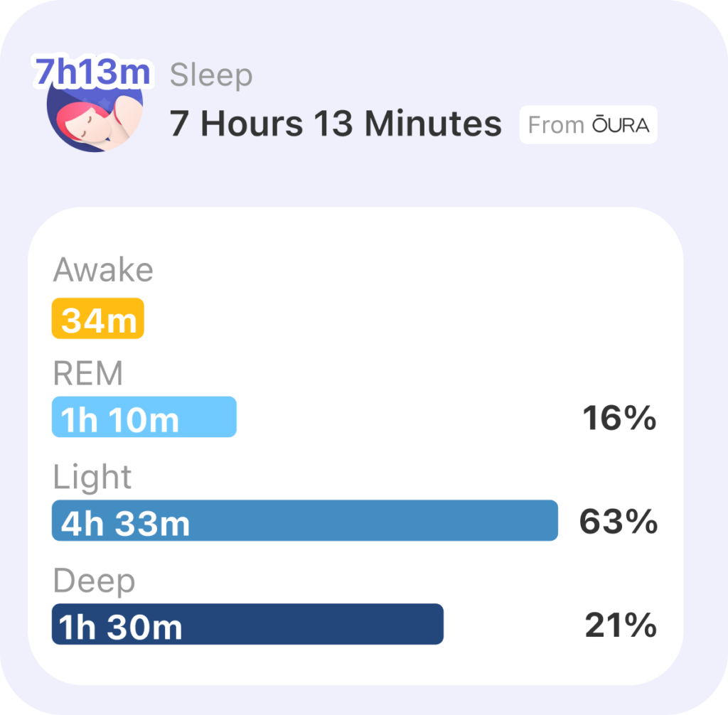
Task: Click the 4h 33m duration text
Action: pos(125,524)
